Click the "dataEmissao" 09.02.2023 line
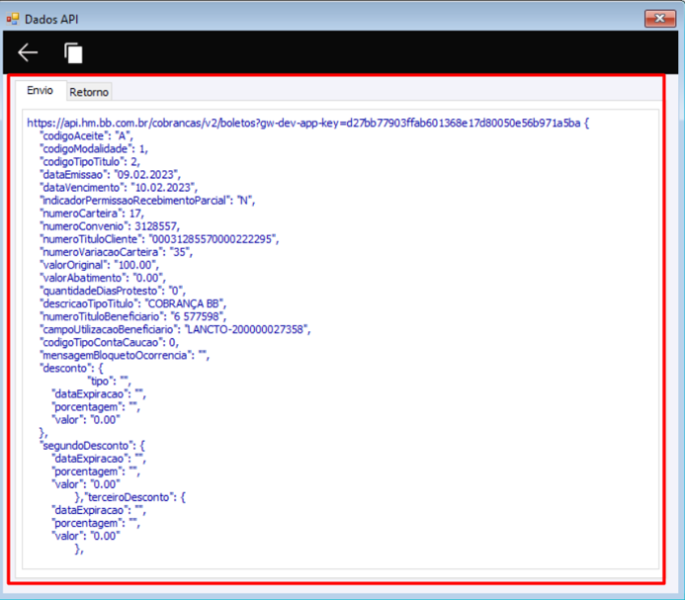The image size is (685, 600). tap(110, 175)
